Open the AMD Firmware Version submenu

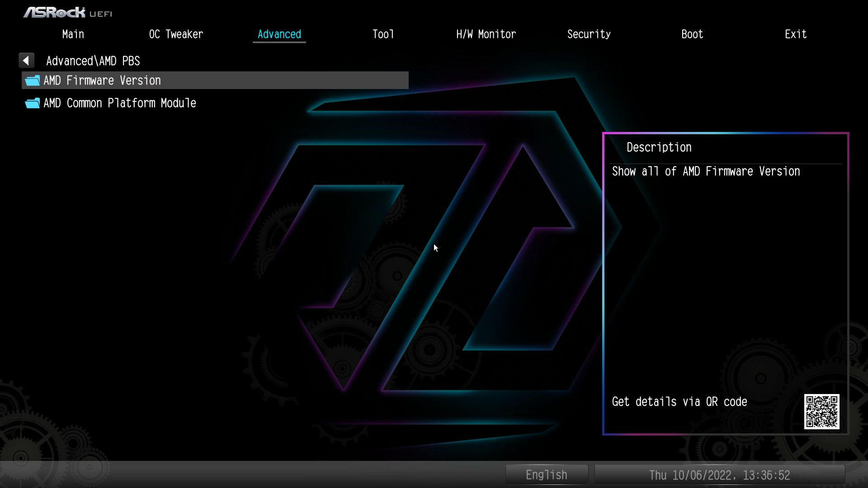(102, 80)
